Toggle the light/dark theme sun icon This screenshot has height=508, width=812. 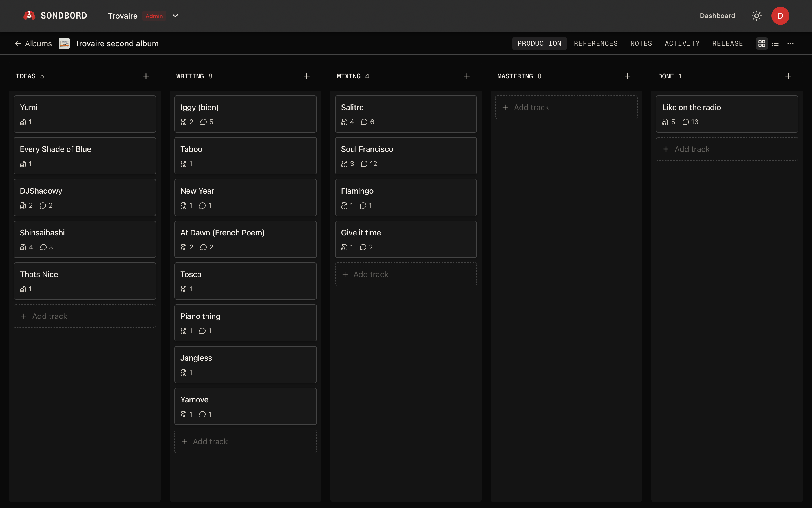756,16
